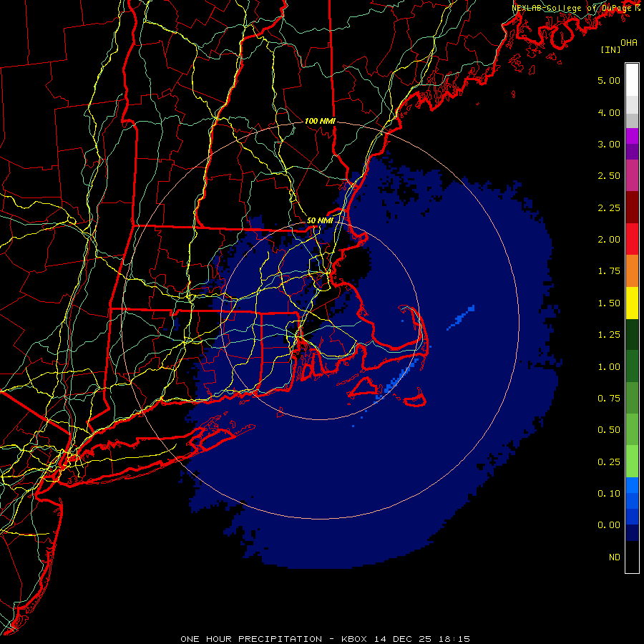The image size is (644, 644).
Task: Pick the '0.10' scale label
Action: [x=609, y=494]
